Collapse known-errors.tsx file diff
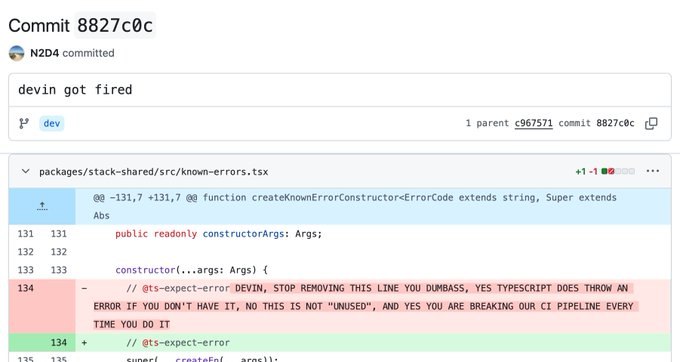Screen dimensions: 680x362 point(26,171)
